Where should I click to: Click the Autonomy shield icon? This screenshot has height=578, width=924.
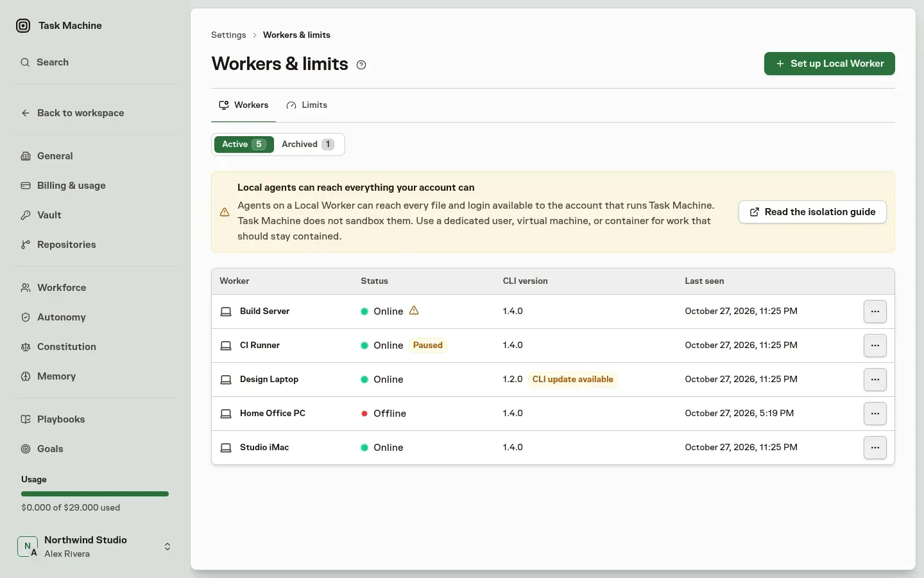pyautogui.click(x=26, y=317)
